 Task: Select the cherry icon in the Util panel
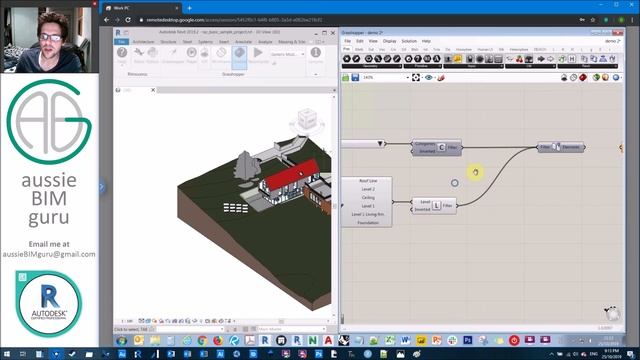click(x=519, y=59)
